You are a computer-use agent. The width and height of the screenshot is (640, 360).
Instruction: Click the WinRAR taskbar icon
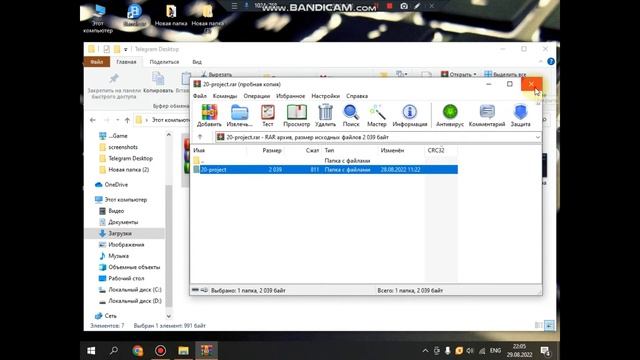(x=206, y=351)
